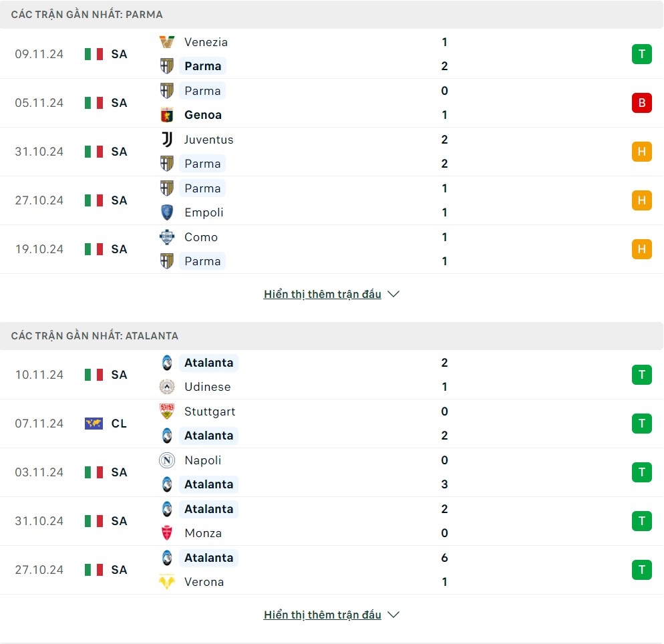
Task: Click the Udinese team crest icon
Action: point(167,387)
